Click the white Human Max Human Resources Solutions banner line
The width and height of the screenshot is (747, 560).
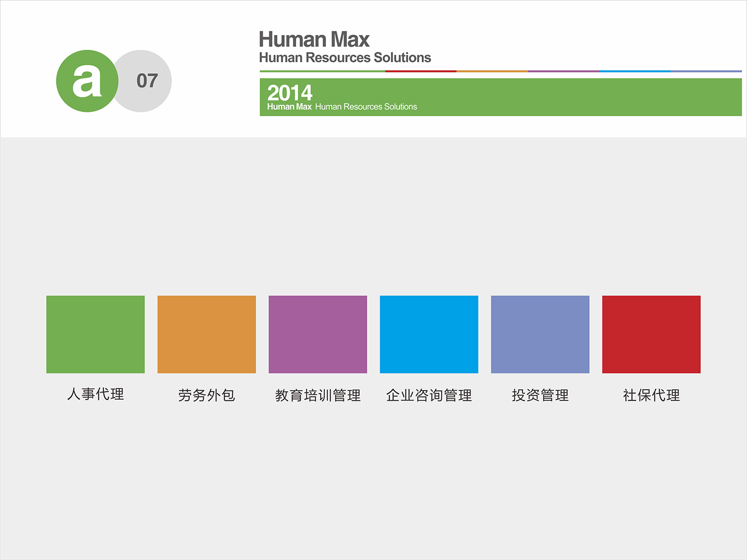(x=342, y=107)
